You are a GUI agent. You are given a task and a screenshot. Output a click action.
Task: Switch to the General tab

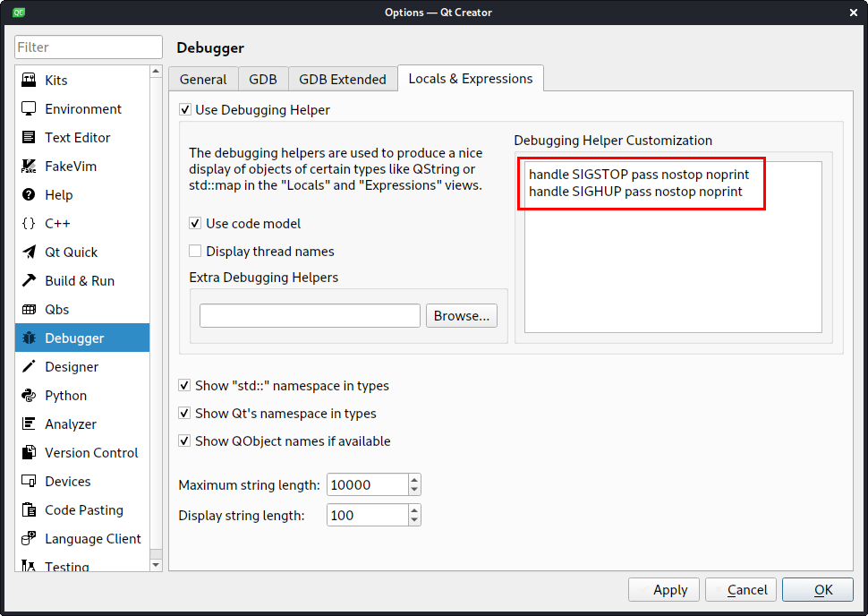(x=203, y=80)
